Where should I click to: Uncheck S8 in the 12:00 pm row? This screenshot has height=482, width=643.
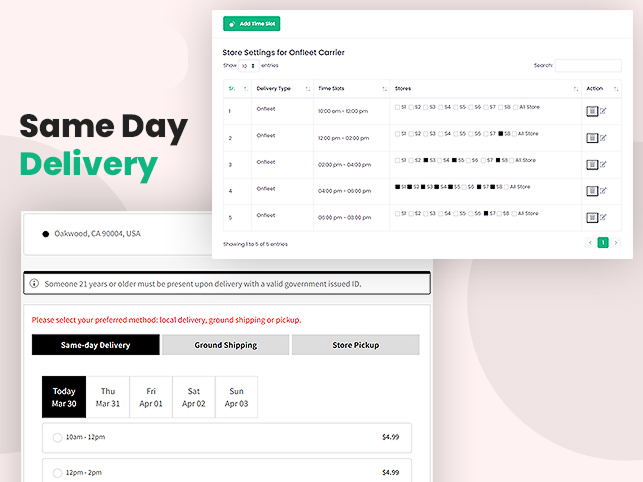point(501,134)
